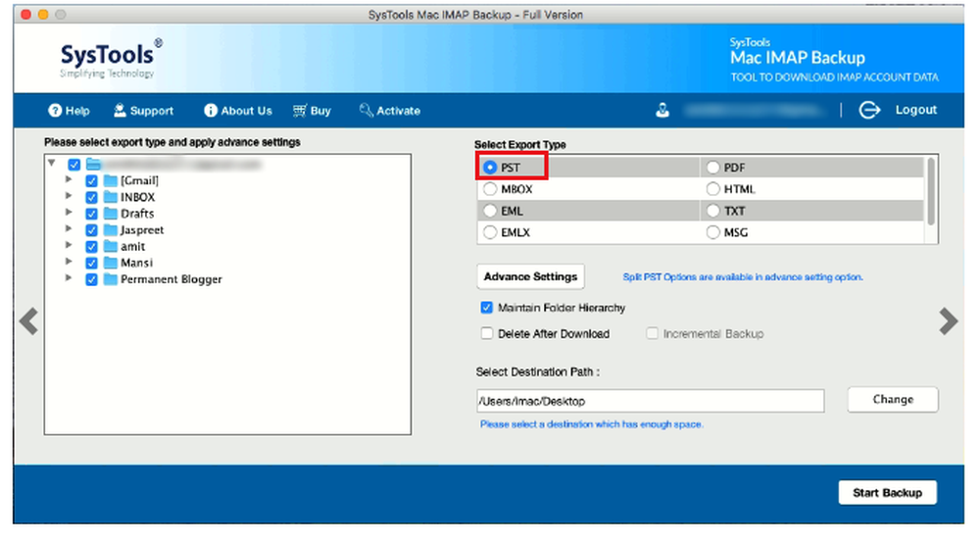Open the Support menu item
The width and height of the screenshot is (980, 538).
(x=144, y=111)
